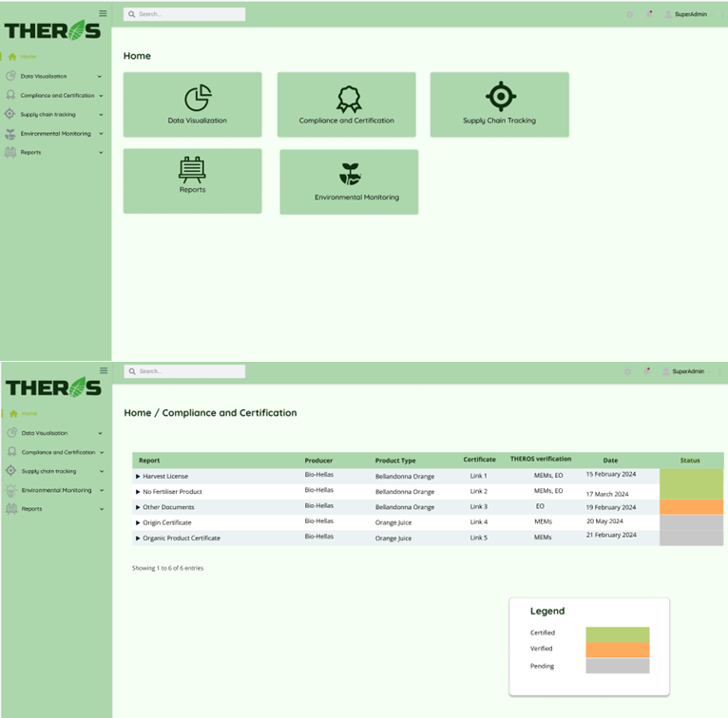The height and width of the screenshot is (718, 728).
Task: Open Link 1 certificate for Harvest License
Action: point(478,476)
